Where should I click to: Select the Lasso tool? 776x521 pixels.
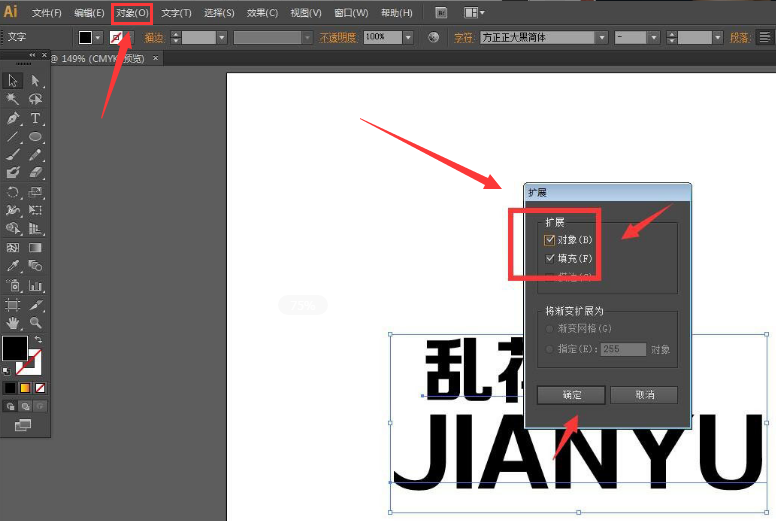35,99
